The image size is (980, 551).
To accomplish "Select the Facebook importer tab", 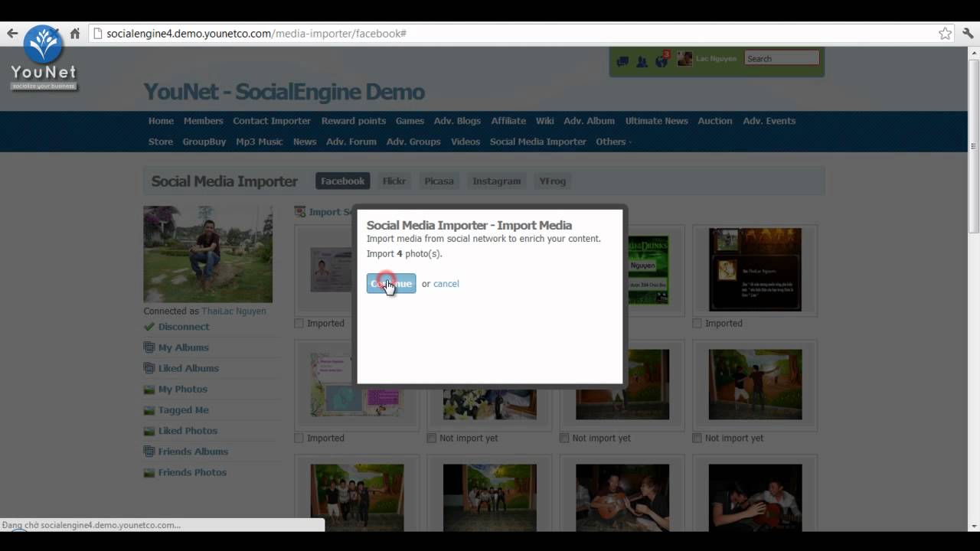I will click(x=343, y=181).
